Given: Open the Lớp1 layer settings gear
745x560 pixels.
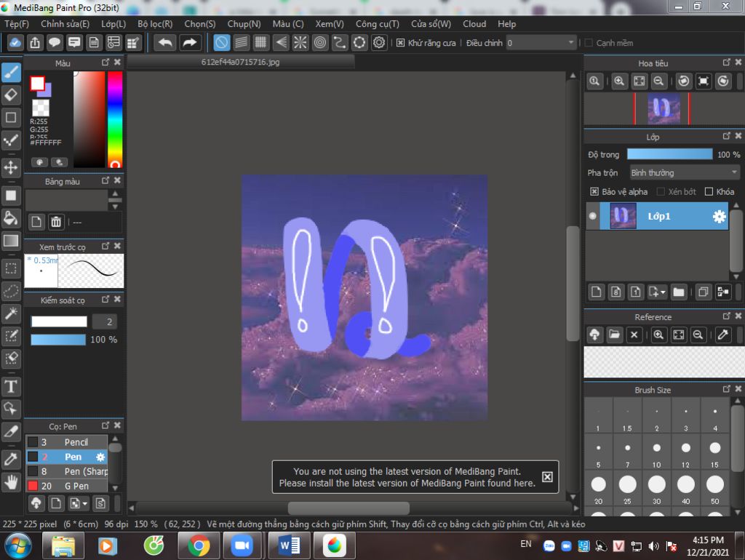Looking at the screenshot, I should (x=719, y=217).
